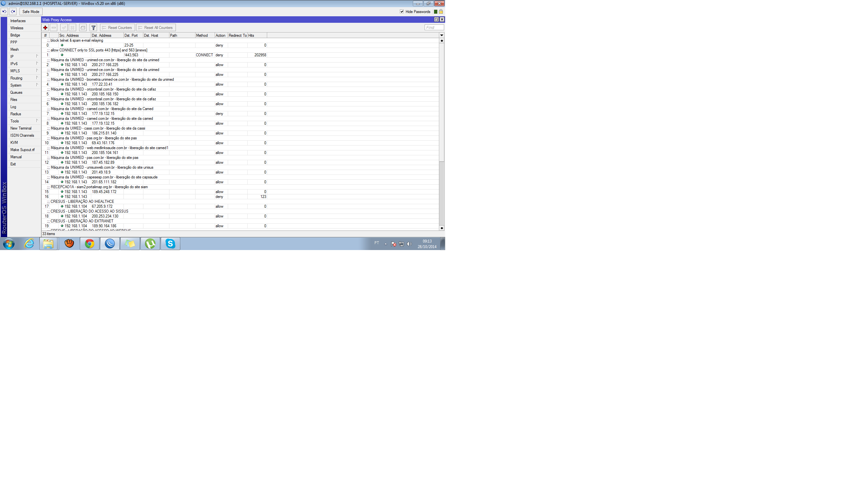Open New Terminal from sidebar
Viewport: 859px width, 504px height.
tap(24, 128)
